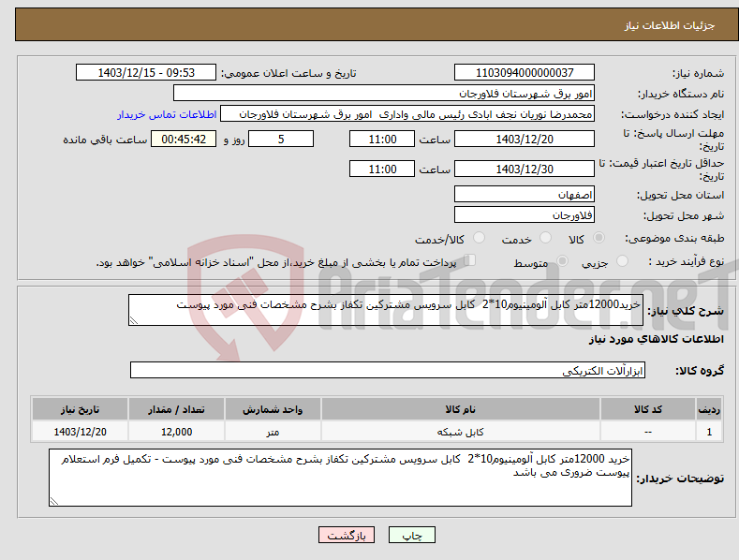739x560 pixels.
Task: Click the announcement date field 1403/12/15 - 09:53
Action: tap(145, 73)
